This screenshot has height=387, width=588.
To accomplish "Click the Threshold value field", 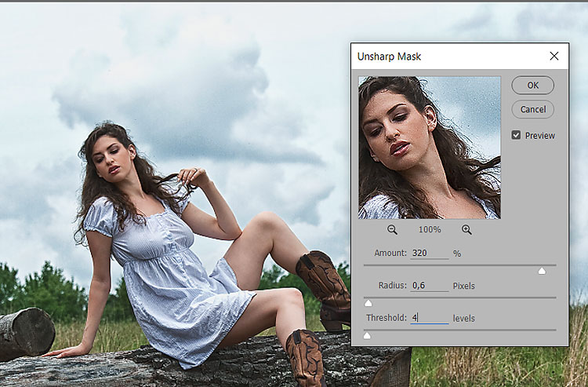I will pyautogui.click(x=430, y=318).
